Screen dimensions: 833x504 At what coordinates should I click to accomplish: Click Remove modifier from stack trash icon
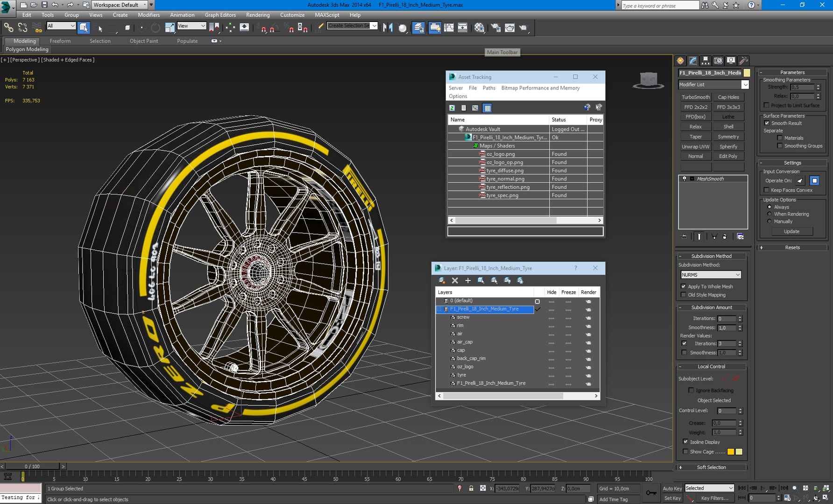tap(725, 237)
